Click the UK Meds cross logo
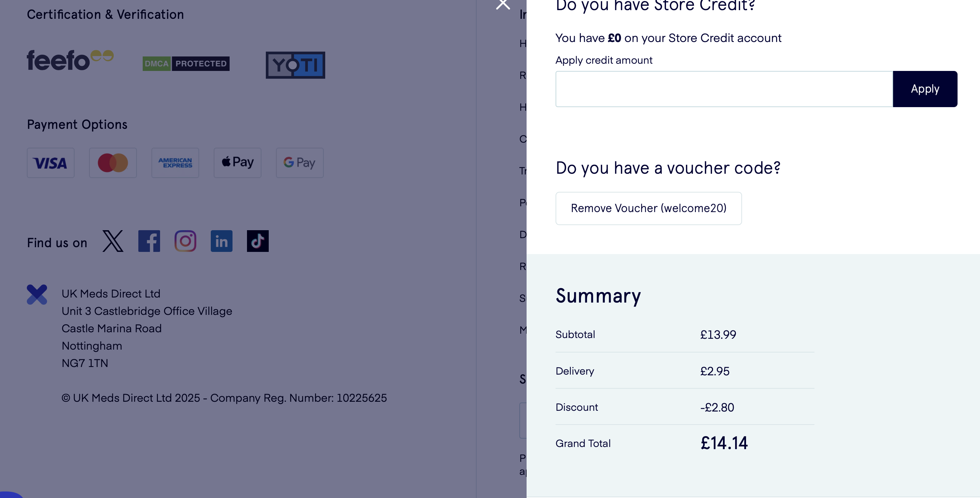Screen dimensions: 980x498 click(x=37, y=295)
